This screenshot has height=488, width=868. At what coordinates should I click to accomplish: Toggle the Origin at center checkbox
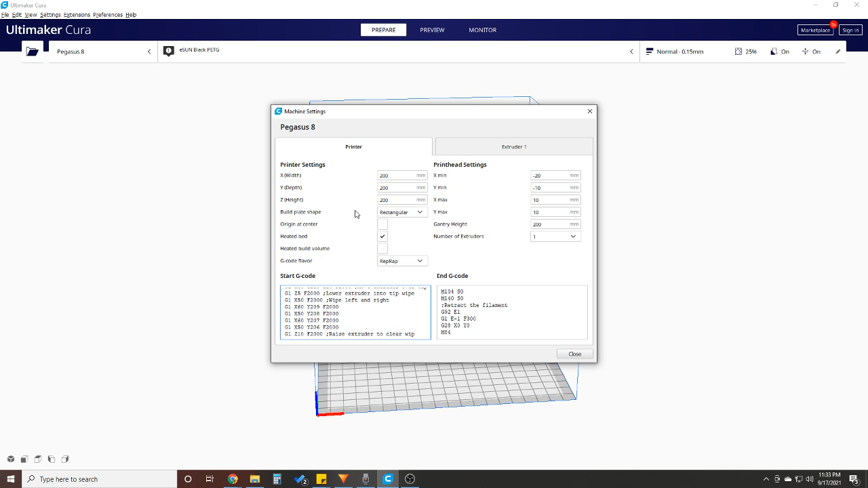[x=382, y=224]
